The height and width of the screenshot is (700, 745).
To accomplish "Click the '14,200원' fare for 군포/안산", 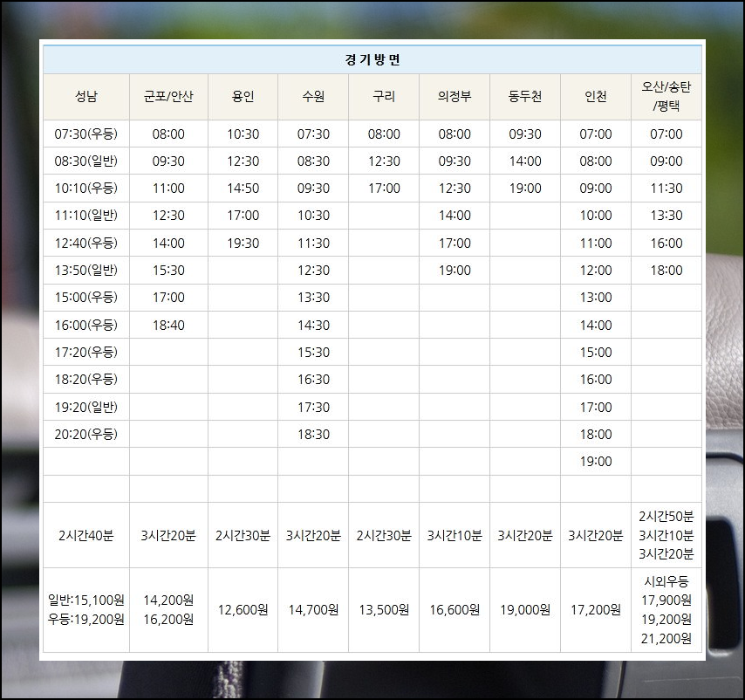I will coord(168,600).
